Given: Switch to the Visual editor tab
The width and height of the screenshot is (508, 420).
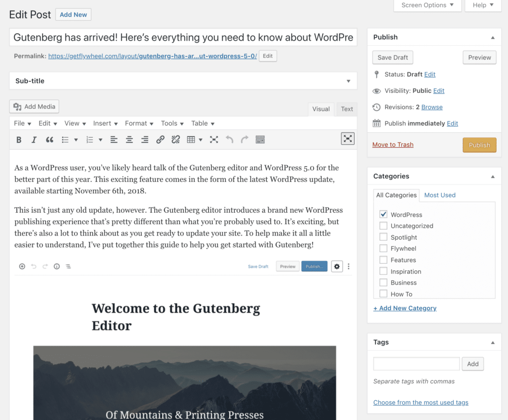Looking at the screenshot, I should pos(321,109).
